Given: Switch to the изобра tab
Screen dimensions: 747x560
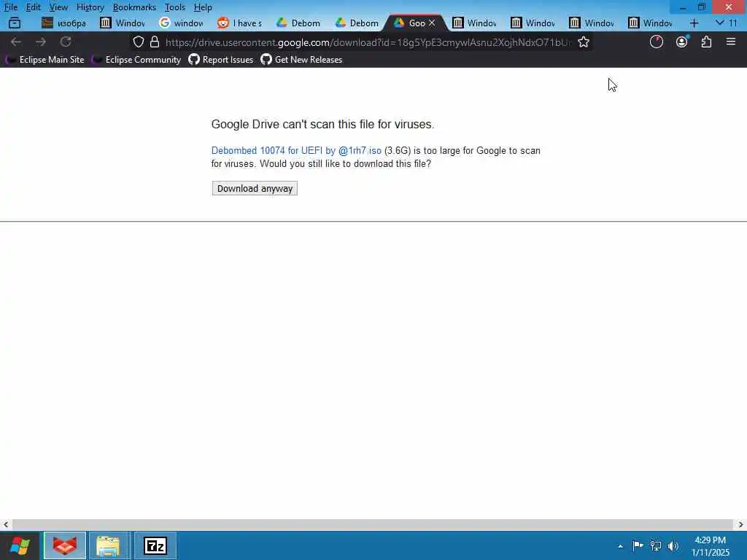Looking at the screenshot, I should coord(64,23).
